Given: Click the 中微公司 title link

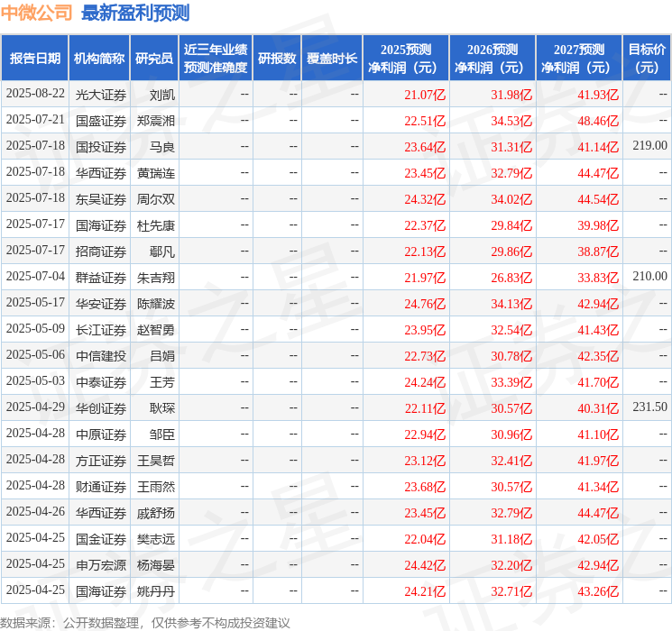Looking at the screenshot, I should (37, 14).
